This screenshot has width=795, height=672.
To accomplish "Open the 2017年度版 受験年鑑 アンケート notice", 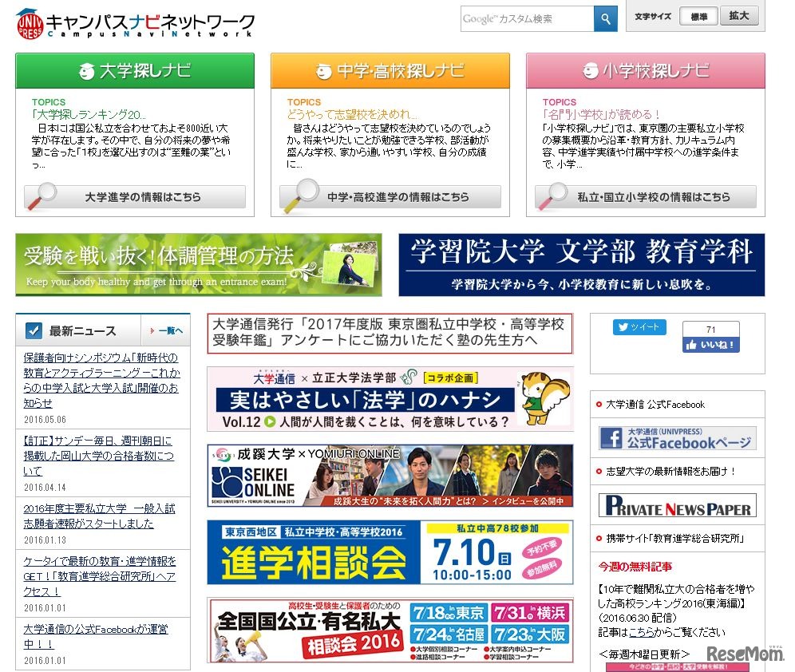I will [390, 333].
